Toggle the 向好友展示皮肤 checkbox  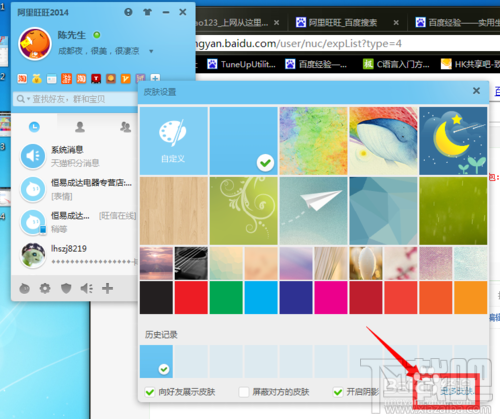click(x=150, y=392)
